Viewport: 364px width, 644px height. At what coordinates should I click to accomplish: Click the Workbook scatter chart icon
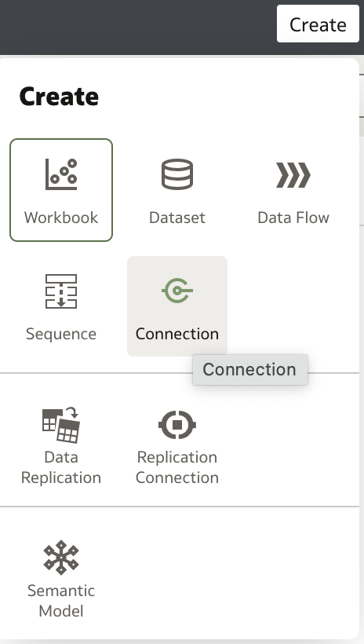[x=61, y=174]
